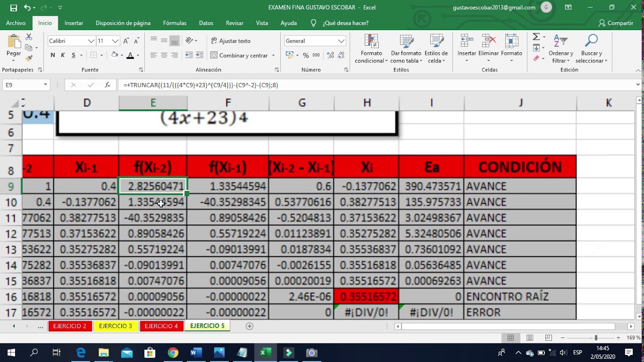Open Estilos de celda gallery
644x362 pixels.
(x=436, y=49)
